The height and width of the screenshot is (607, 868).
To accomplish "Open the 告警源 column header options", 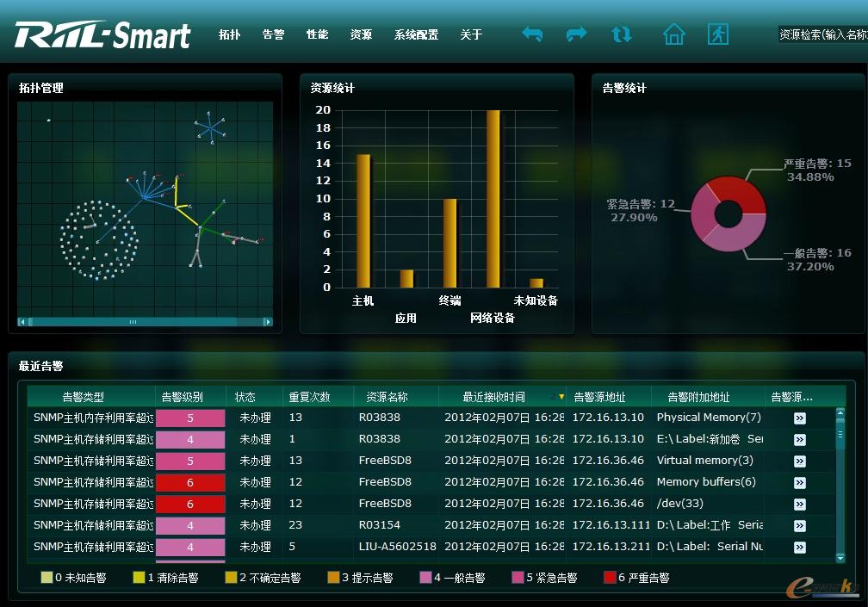I will [x=792, y=396].
